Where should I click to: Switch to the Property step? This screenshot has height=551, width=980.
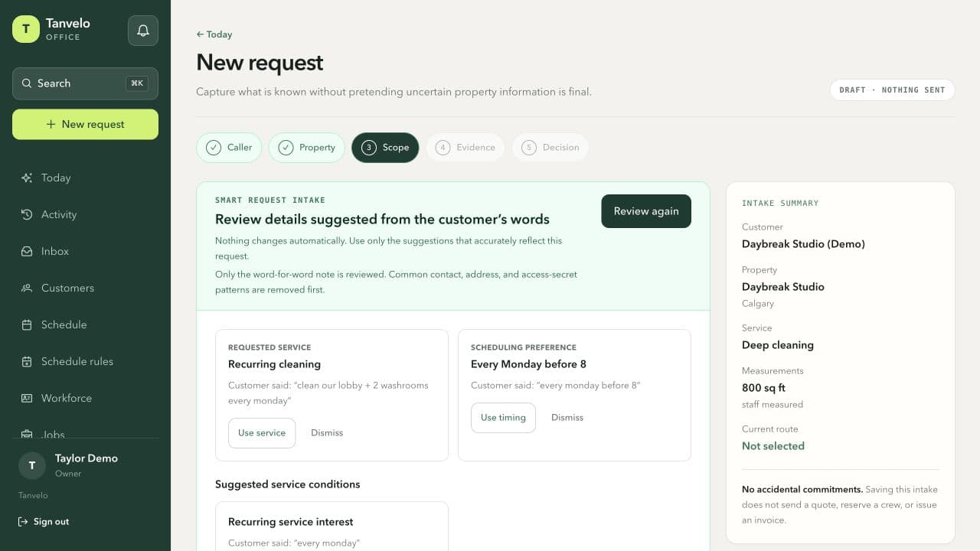click(306, 148)
